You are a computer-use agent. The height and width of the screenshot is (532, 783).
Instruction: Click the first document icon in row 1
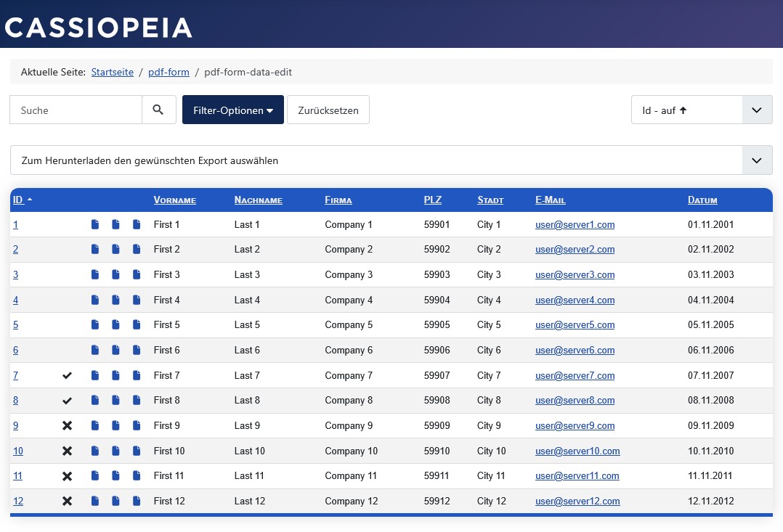[x=95, y=225]
